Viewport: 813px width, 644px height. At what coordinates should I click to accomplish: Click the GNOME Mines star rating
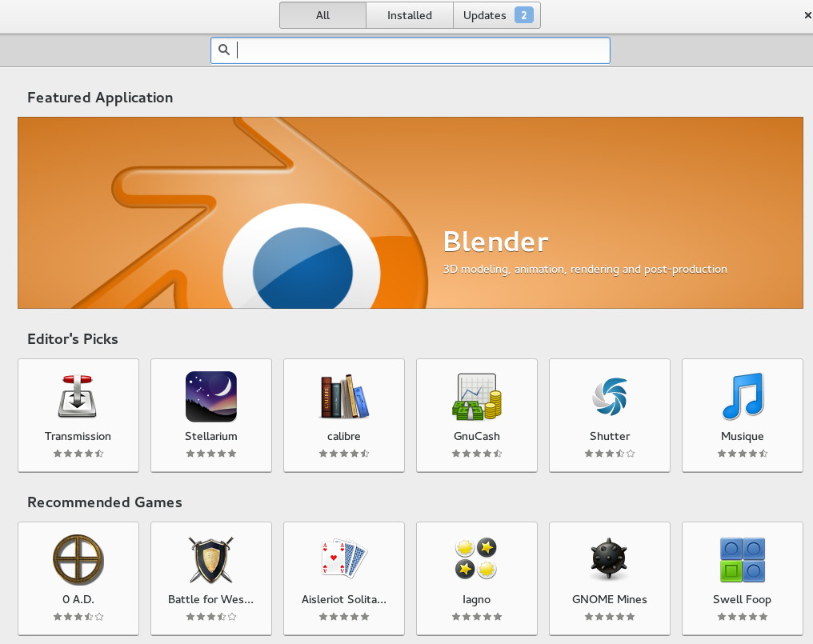[610, 617]
